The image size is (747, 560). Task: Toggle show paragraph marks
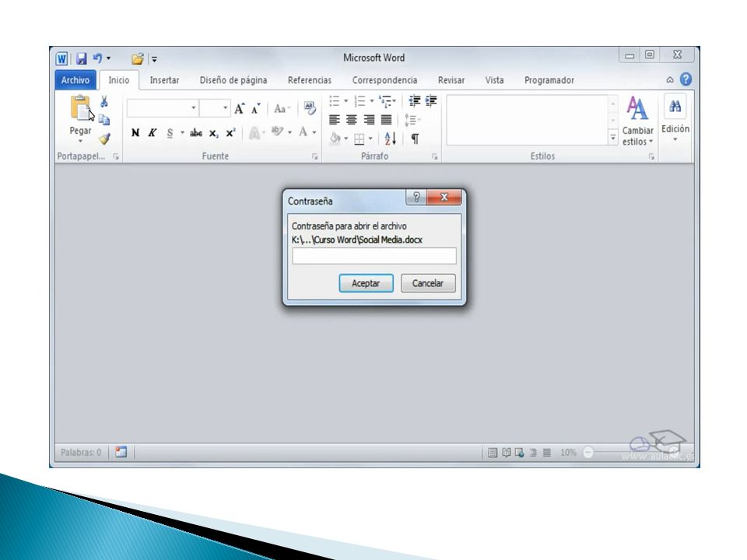click(x=415, y=138)
